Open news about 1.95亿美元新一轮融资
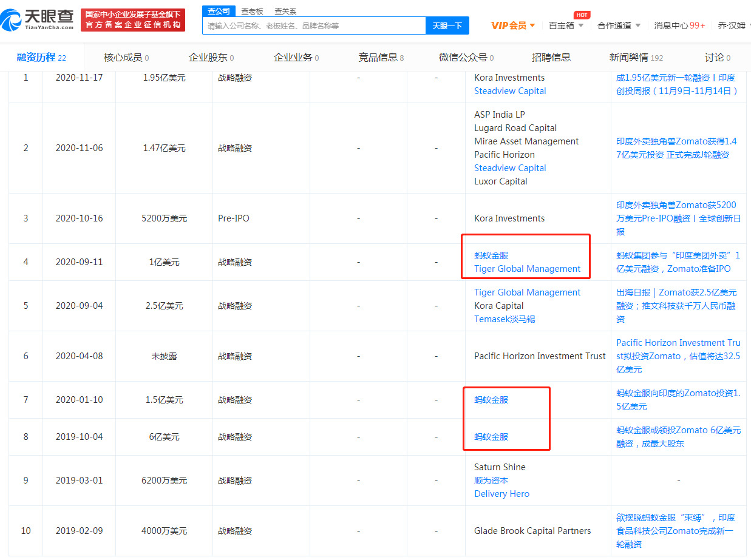 pyautogui.click(x=678, y=84)
